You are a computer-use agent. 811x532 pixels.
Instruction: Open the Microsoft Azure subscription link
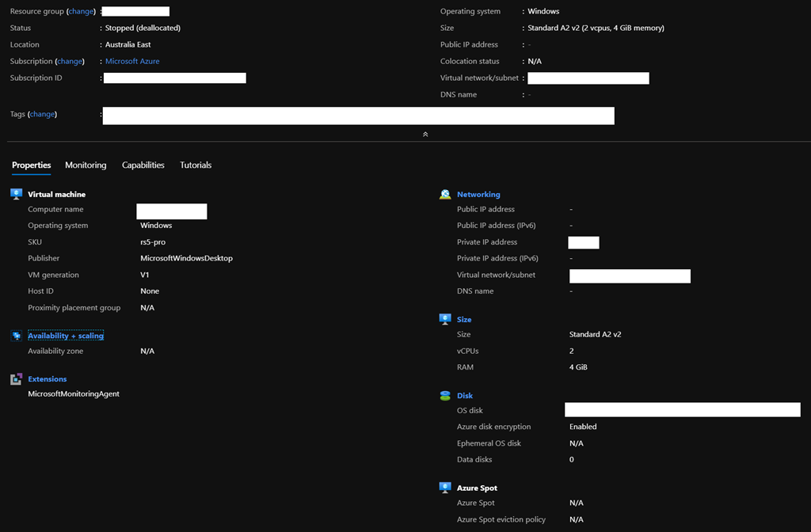point(132,61)
